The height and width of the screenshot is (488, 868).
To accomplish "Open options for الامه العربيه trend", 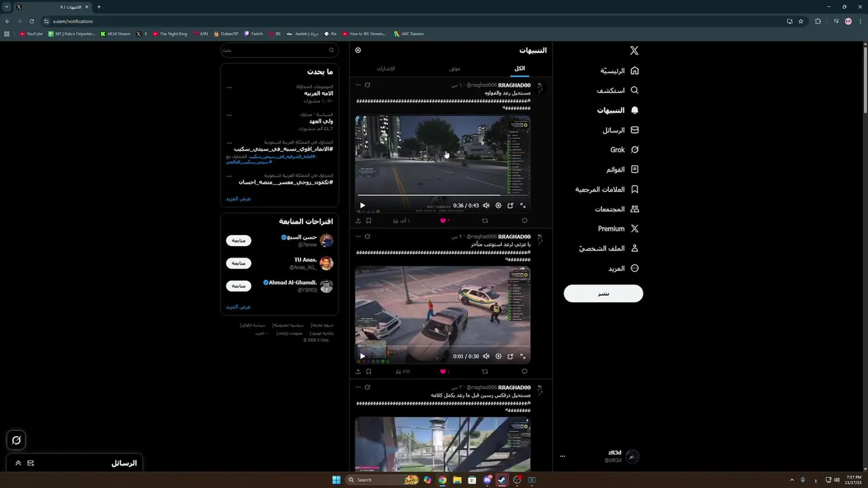I will [x=229, y=87].
